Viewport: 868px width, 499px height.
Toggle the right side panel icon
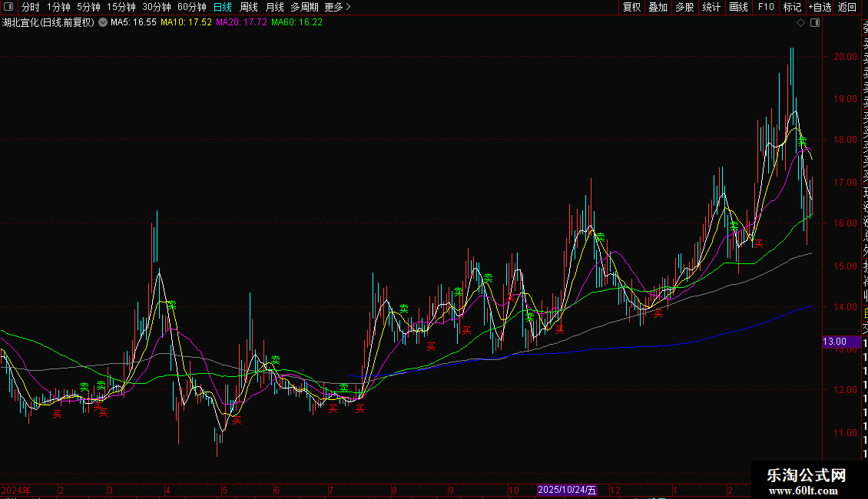click(x=815, y=23)
